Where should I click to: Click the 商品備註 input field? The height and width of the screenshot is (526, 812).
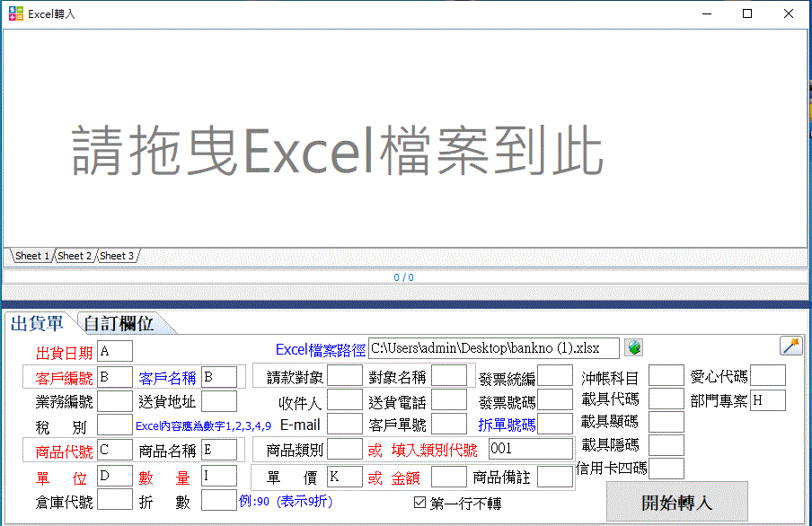[x=555, y=477]
